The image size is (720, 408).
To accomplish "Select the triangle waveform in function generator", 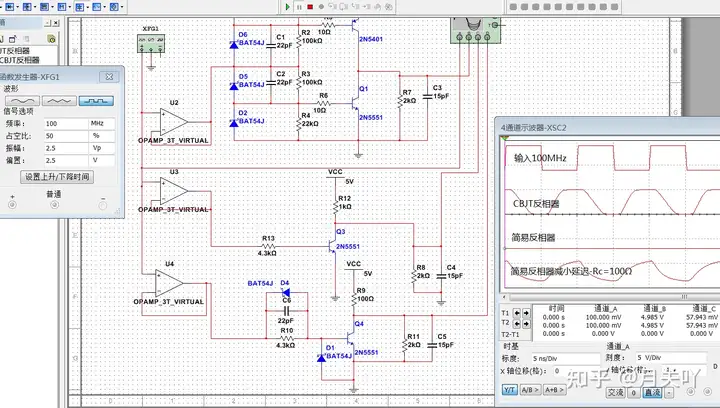I will tap(59, 101).
